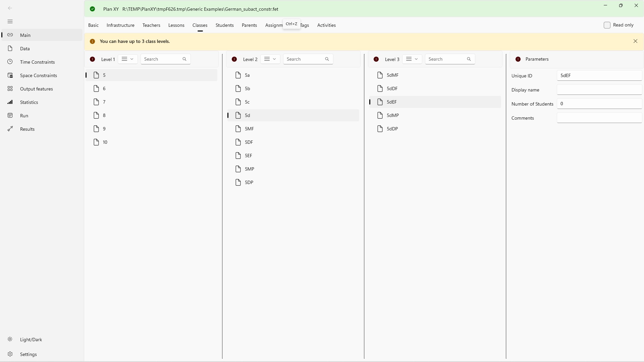Enable the Read only checkbox

607,25
